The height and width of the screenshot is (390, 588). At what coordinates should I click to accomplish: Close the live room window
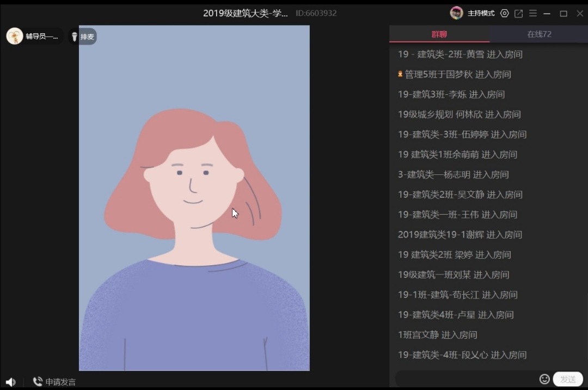coord(580,14)
